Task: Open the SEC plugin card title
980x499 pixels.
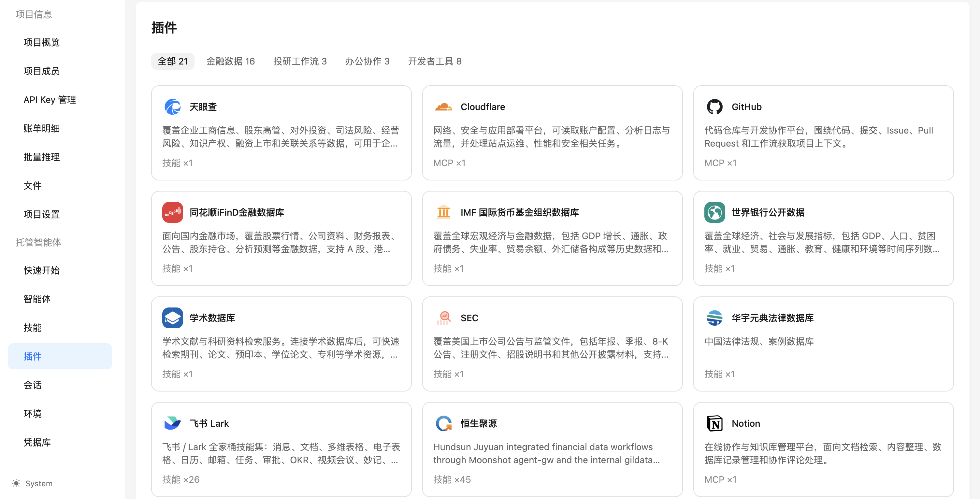Action: tap(469, 318)
